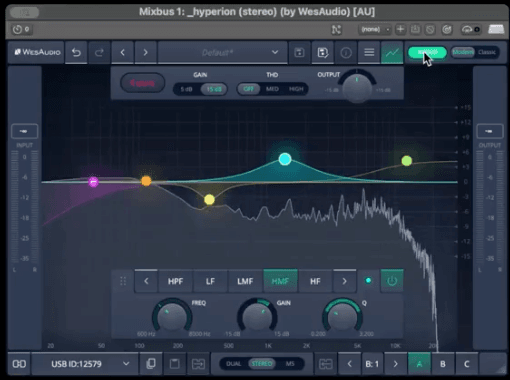Viewport: 510px width, 380px height.
Task: Click the paste settings icon
Action: [175, 364]
